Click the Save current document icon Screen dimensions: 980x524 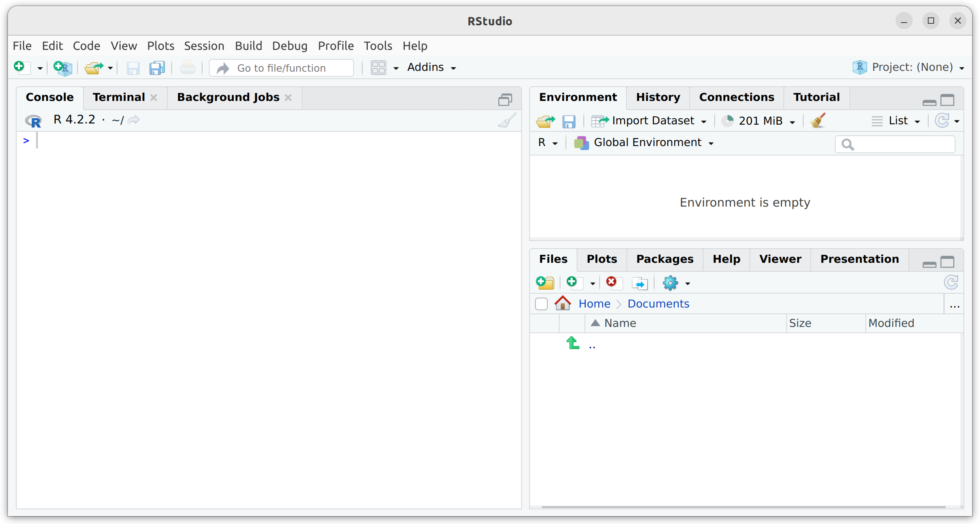click(x=133, y=68)
